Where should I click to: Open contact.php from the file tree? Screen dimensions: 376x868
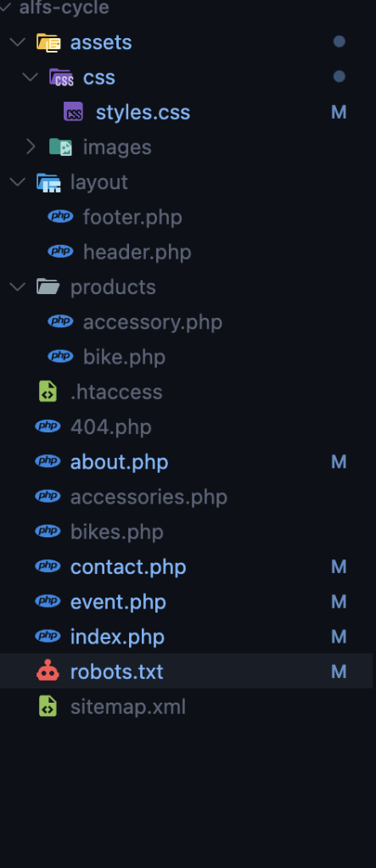click(x=128, y=567)
